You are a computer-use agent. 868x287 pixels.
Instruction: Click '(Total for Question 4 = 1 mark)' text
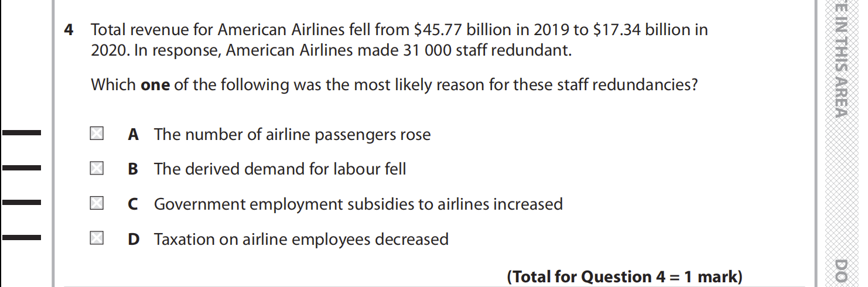tap(624, 276)
